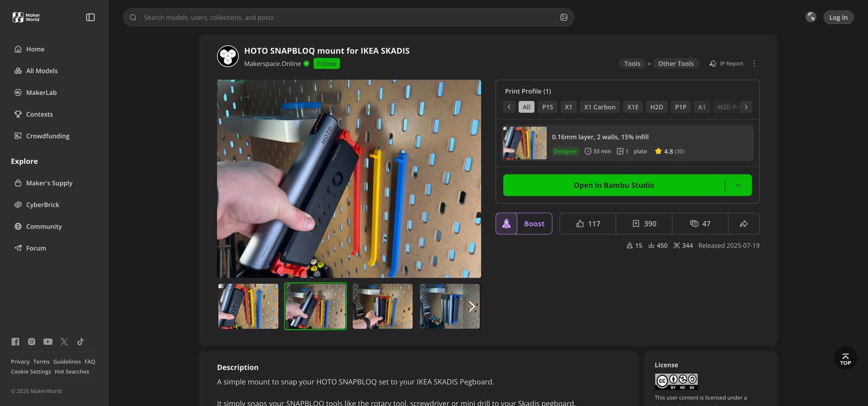Click Makerspace.Online avatar logo
Screen dimensions: 868x406
click(228, 56)
